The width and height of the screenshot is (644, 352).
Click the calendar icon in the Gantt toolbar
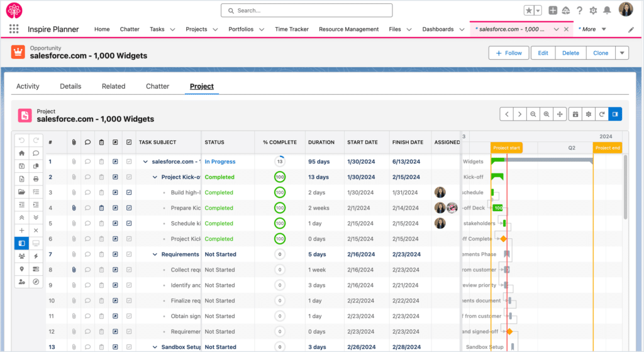pos(575,114)
